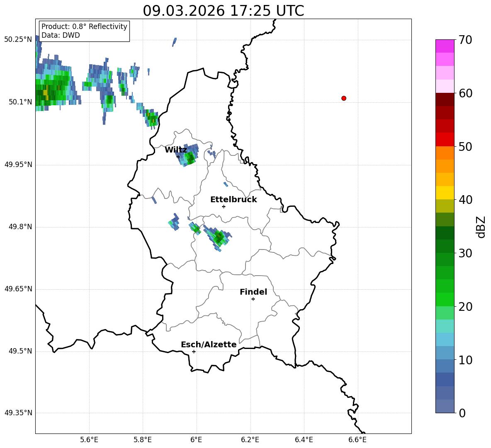
Task: Click the 6.6°E longitude label
Action: pyautogui.click(x=357, y=440)
